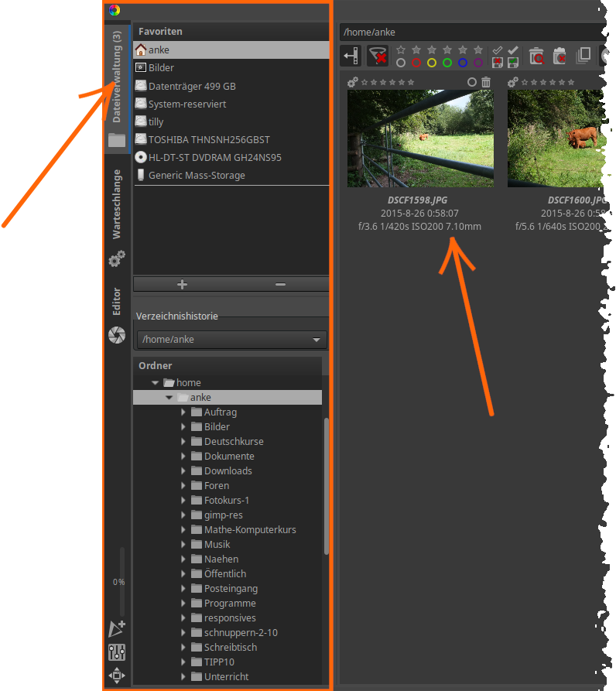Remove favorite with minus button

click(x=280, y=284)
